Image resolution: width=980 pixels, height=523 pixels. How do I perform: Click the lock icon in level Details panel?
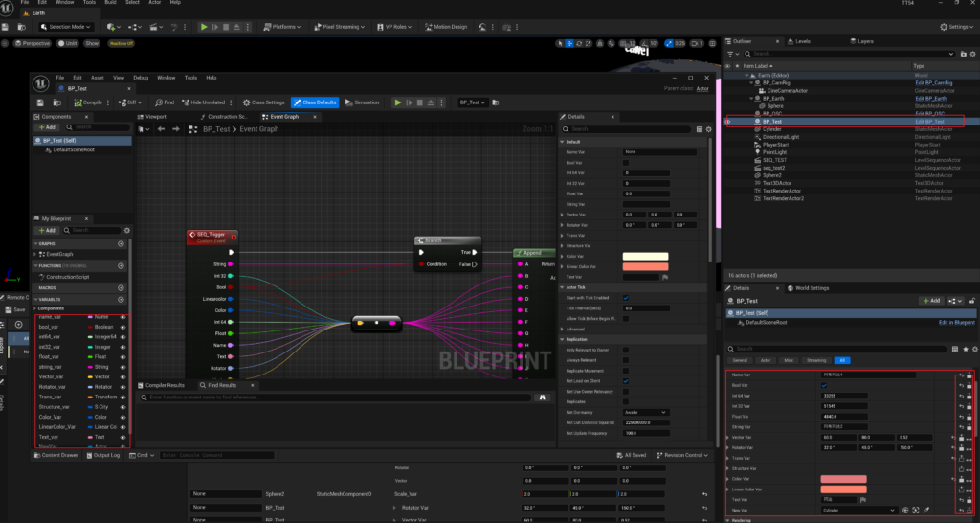[x=972, y=301]
